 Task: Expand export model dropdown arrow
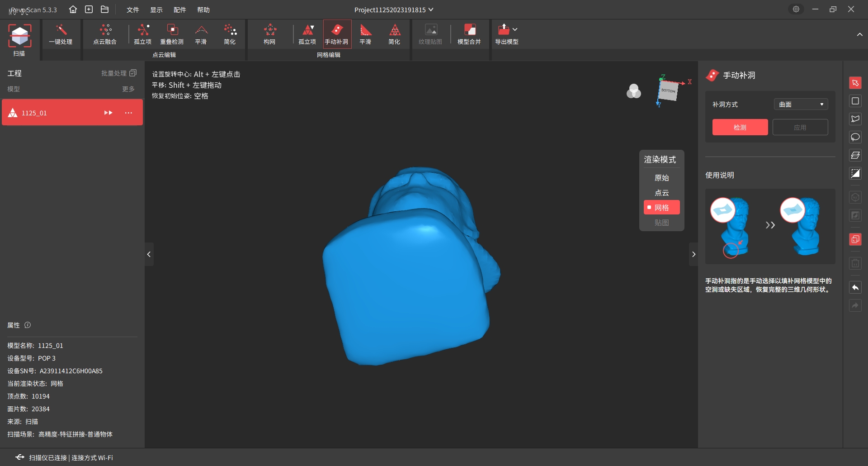point(515,29)
